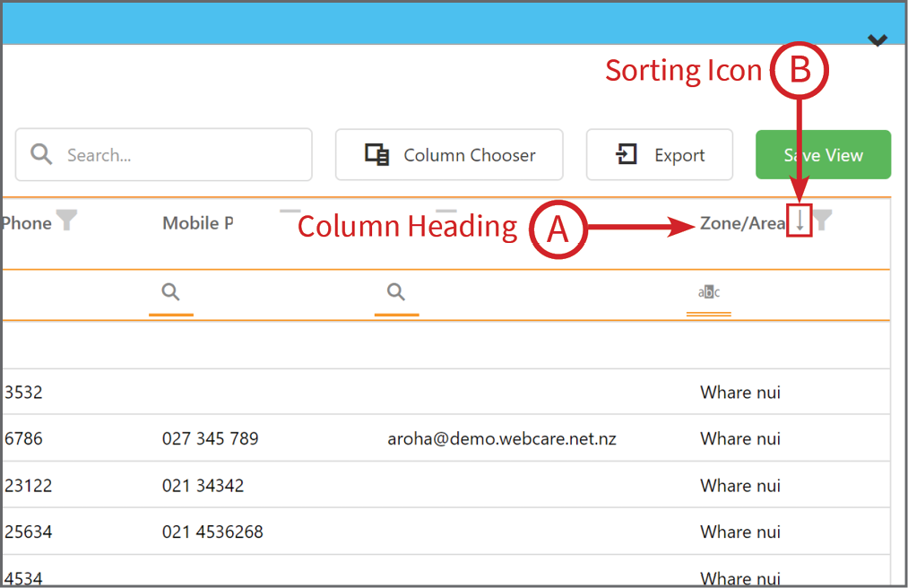Open the search operator under the email column

(396, 292)
